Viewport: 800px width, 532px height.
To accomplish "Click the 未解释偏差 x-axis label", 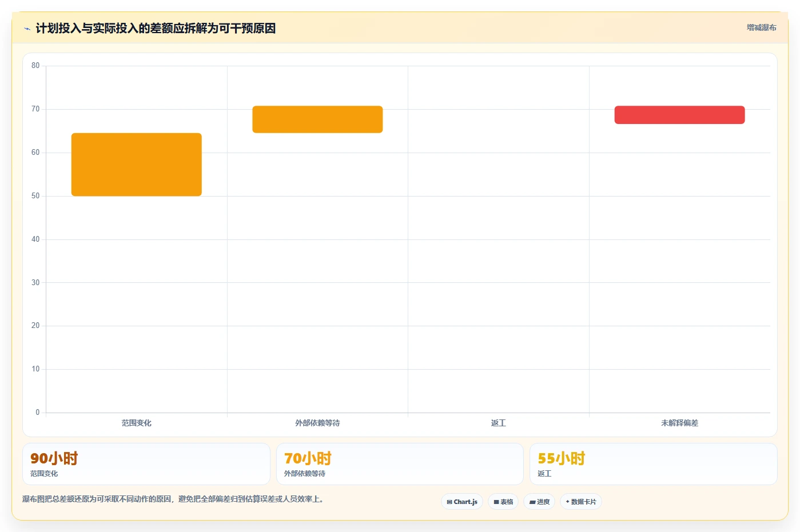I will [679, 423].
